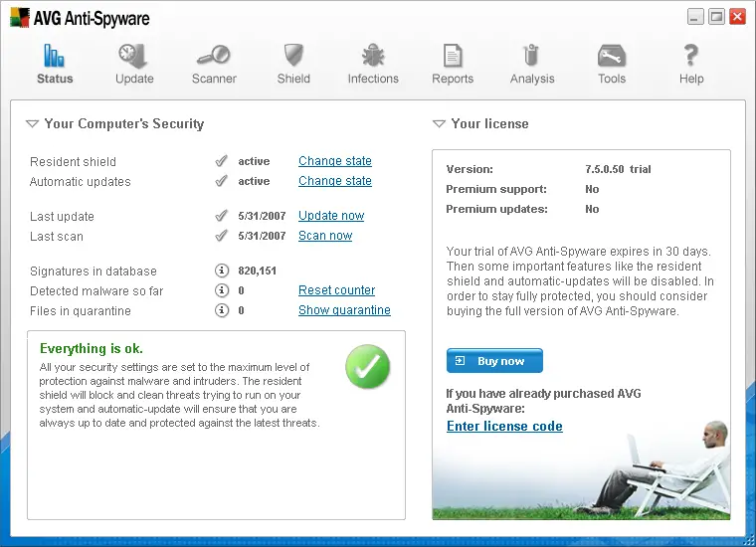Change state of Resident shield
Screen dimensions: 756x547
tap(335, 161)
